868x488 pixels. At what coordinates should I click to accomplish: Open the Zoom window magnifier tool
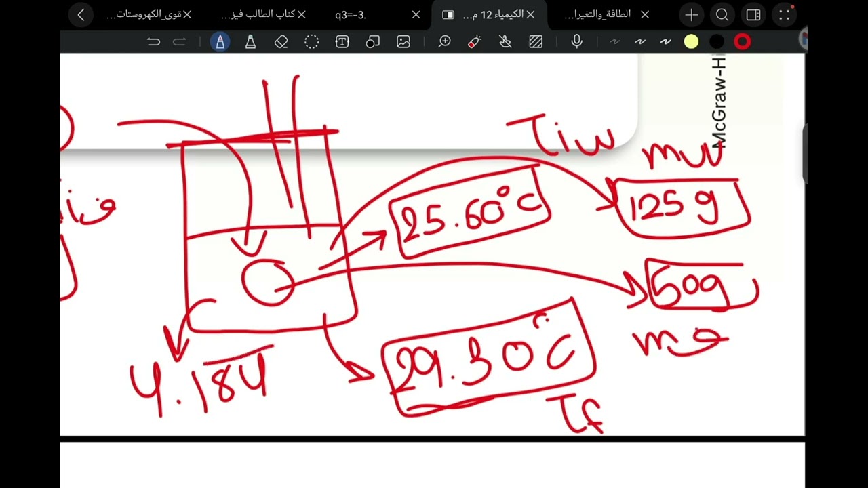tap(445, 42)
